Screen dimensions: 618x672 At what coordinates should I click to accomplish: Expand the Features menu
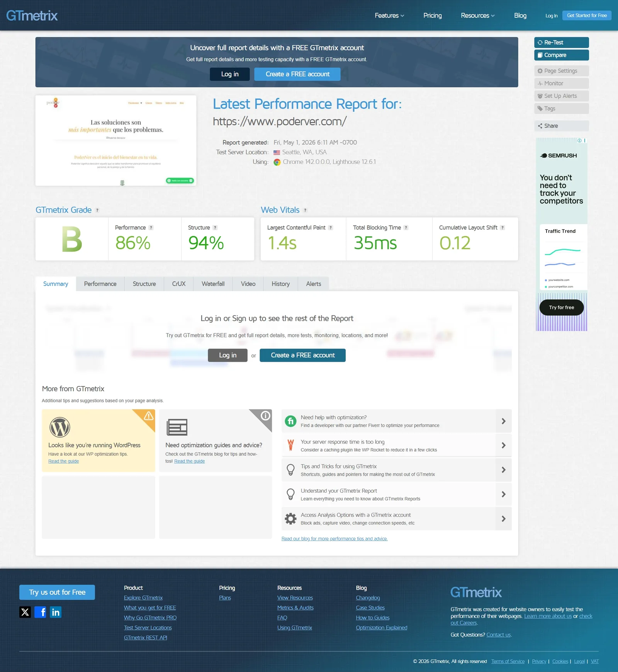389,15
